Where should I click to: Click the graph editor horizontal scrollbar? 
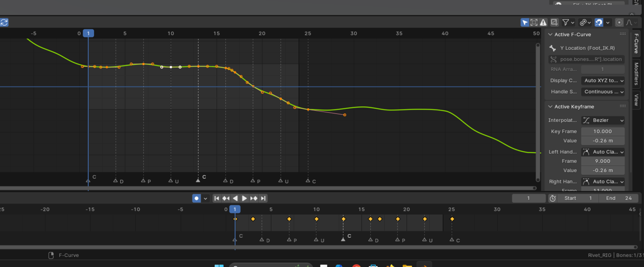coord(268,188)
